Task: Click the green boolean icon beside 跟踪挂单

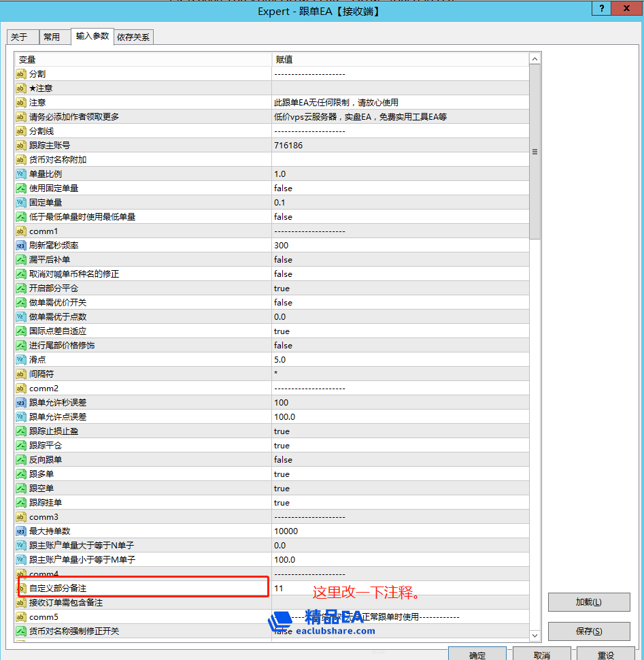Action: click(x=20, y=502)
